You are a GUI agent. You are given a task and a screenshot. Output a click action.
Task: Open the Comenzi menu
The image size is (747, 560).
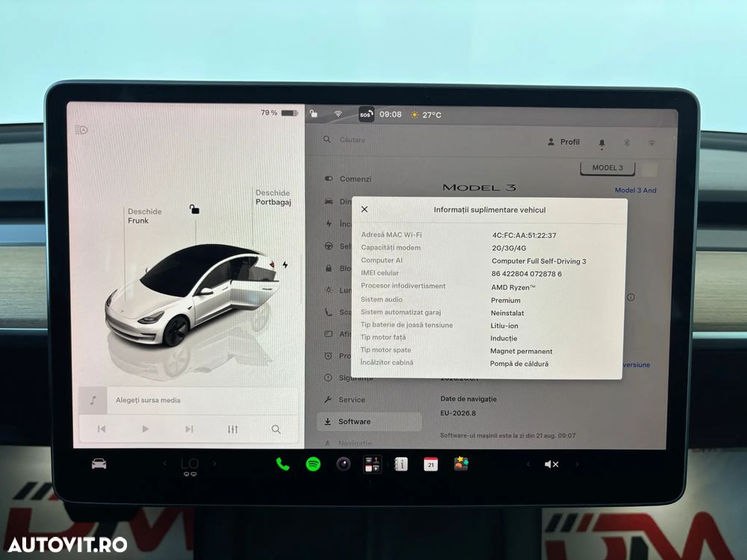click(x=348, y=179)
